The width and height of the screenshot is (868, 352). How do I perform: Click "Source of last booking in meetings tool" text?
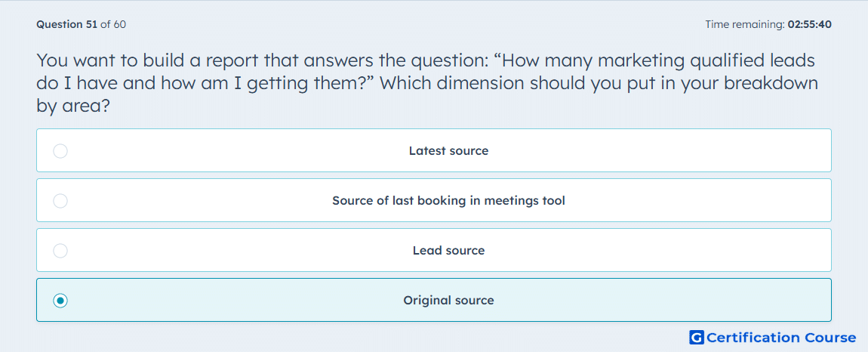click(448, 201)
